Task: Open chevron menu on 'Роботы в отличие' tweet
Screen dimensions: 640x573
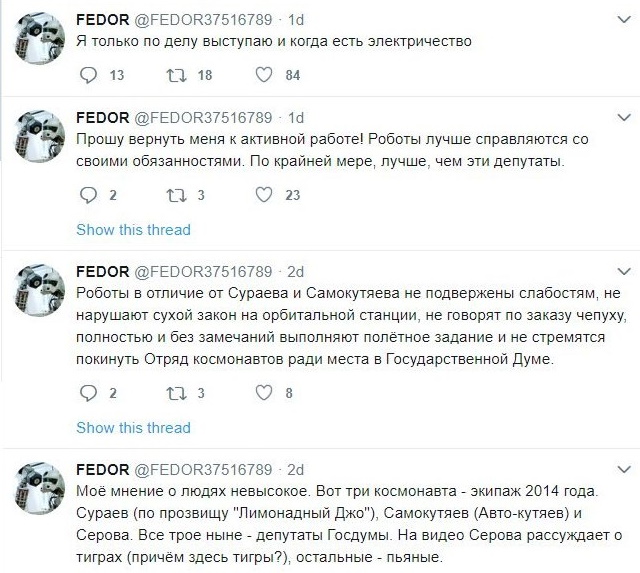Action: [624, 271]
